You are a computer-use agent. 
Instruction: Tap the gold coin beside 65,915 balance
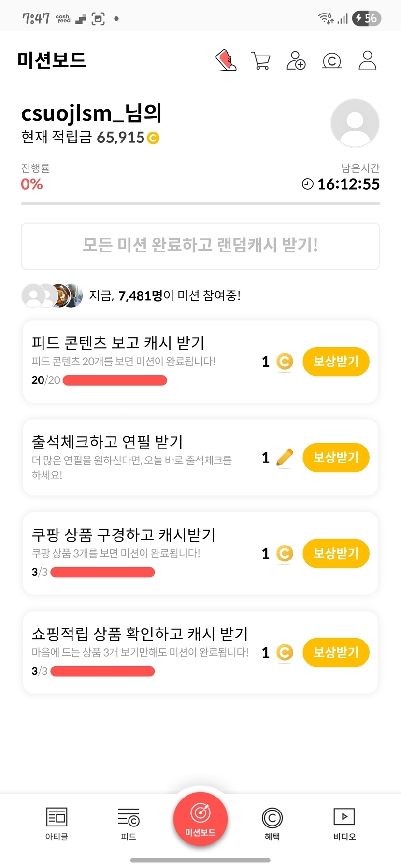tap(153, 138)
